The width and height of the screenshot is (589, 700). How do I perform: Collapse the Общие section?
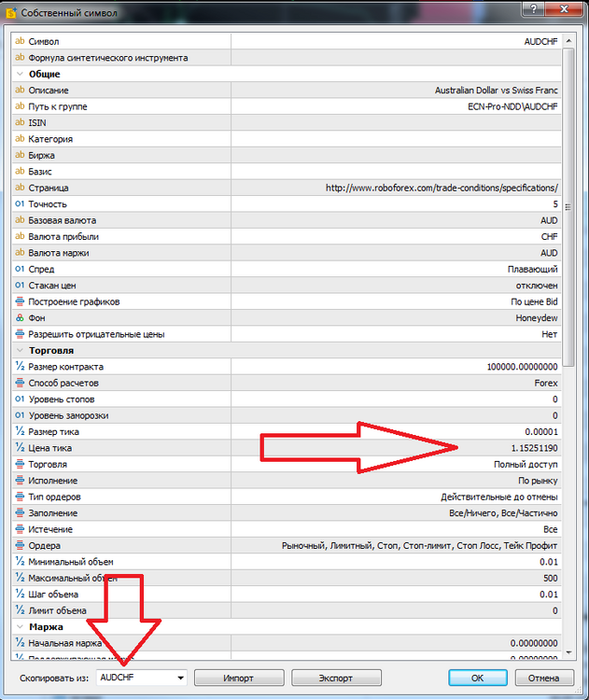click(20, 74)
